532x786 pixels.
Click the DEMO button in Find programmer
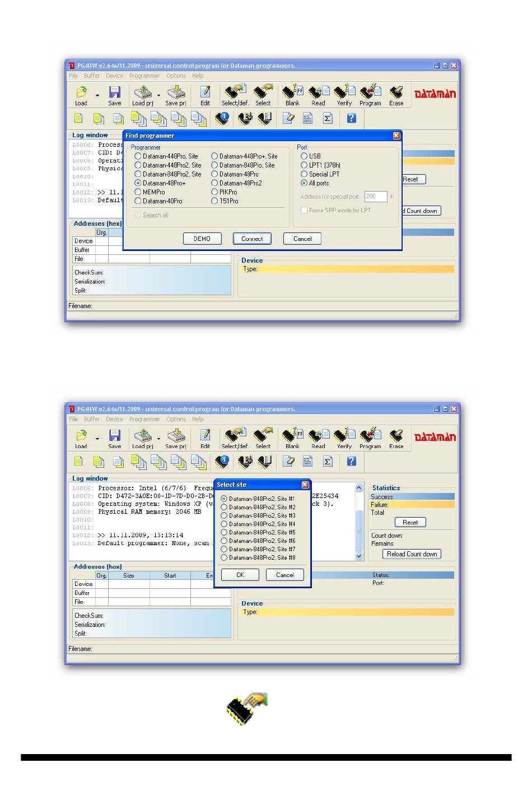pyautogui.click(x=202, y=239)
